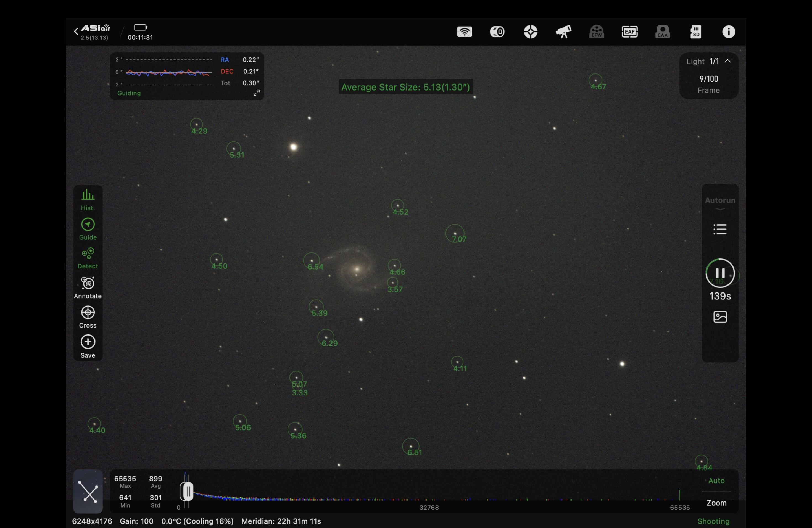Pause the current exposure
812x528 pixels.
[x=720, y=273]
